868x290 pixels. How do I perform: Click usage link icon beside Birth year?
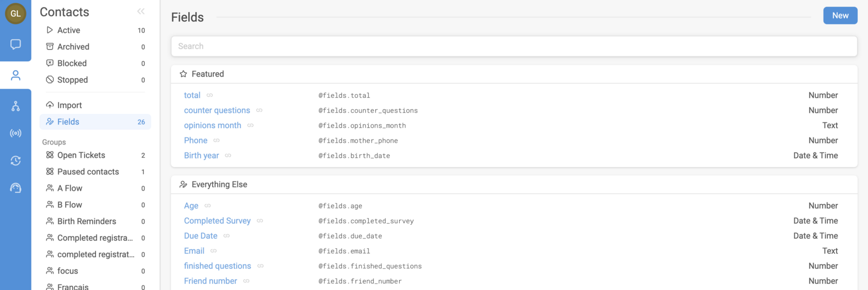[228, 156]
